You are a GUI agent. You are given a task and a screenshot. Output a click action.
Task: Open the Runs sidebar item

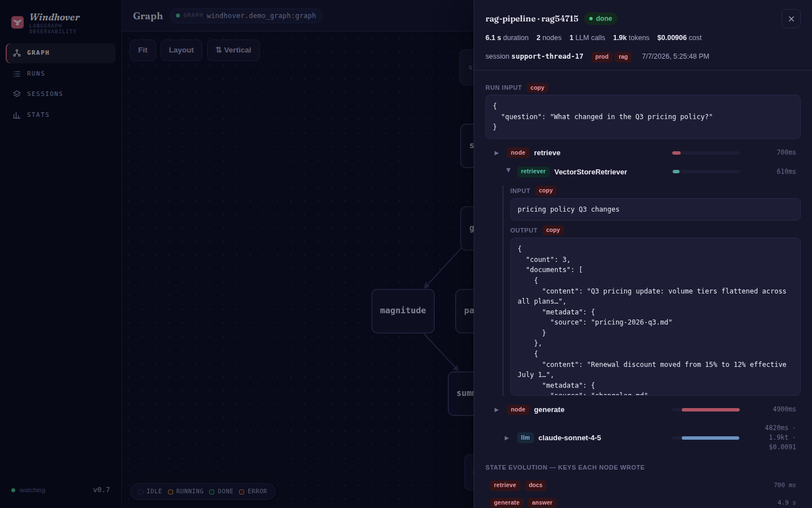pyautogui.click(x=61, y=74)
